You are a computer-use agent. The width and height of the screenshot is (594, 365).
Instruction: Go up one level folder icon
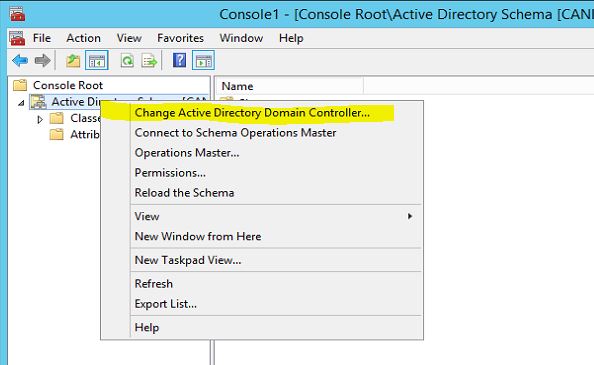coord(73,60)
